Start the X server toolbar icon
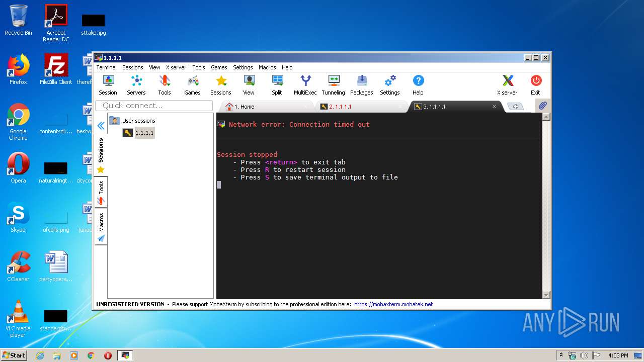This screenshot has height=362, width=644. point(507,85)
